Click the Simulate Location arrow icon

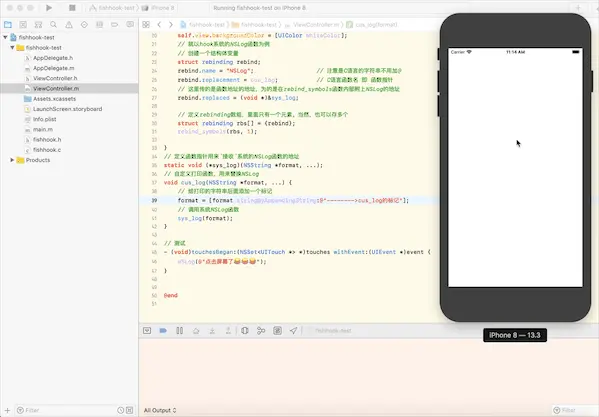(293, 331)
